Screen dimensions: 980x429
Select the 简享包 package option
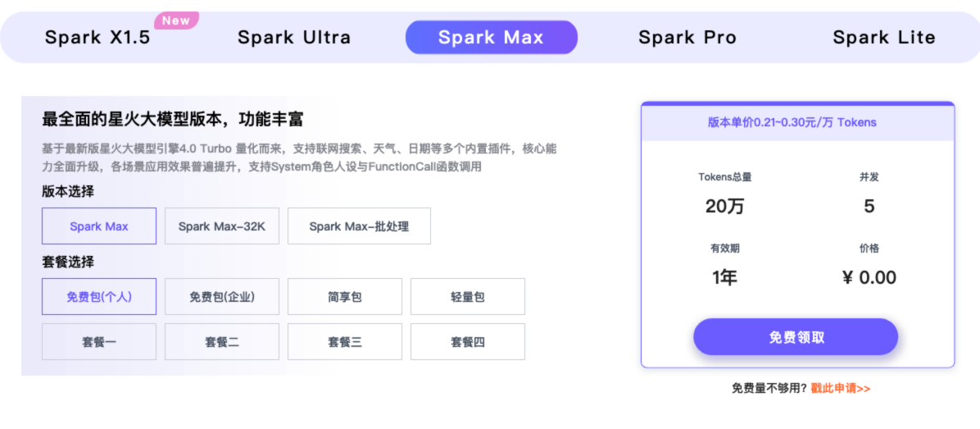click(345, 297)
